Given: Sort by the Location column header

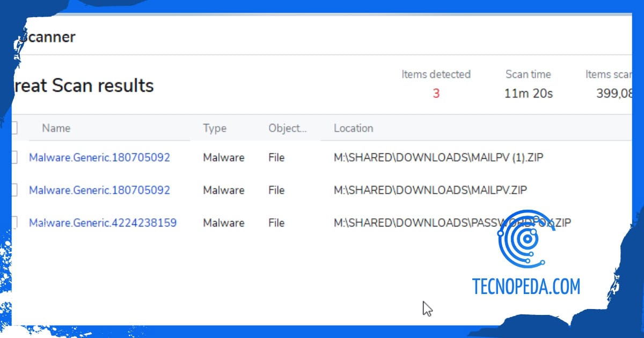Looking at the screenshot, I should coord(353,128).
